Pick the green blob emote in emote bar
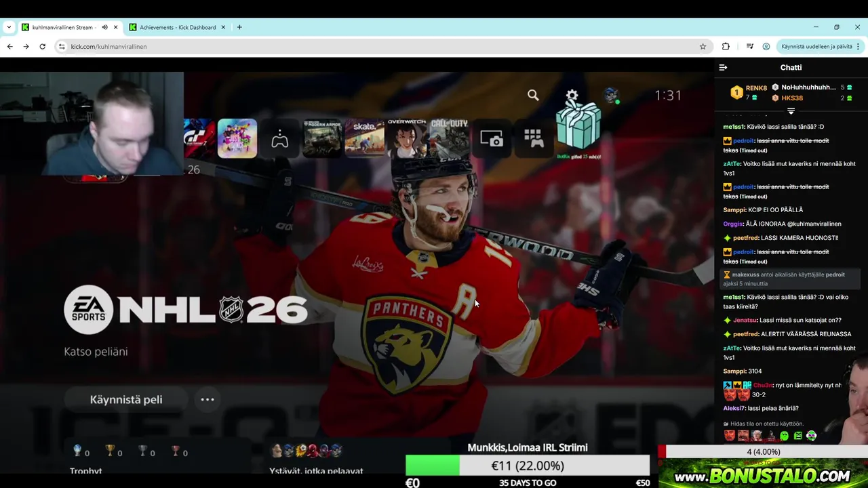This screenshot has width=868, height=488. [784, 436]
